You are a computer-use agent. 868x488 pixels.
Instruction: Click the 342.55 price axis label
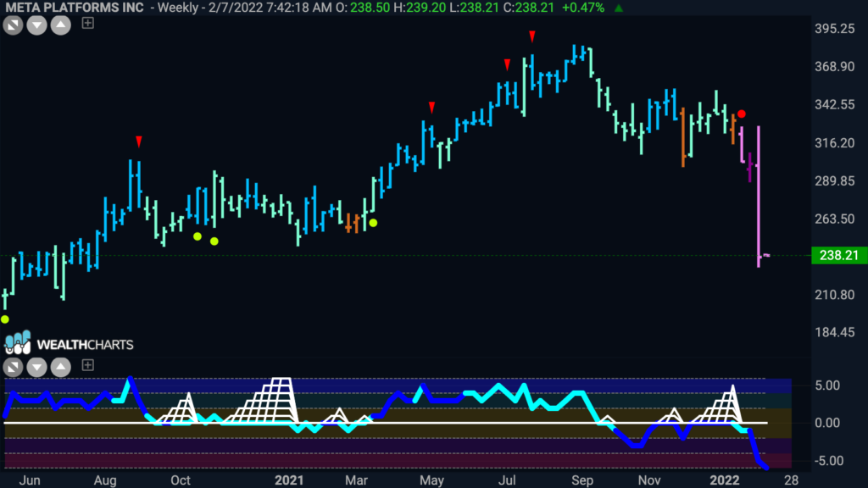(835, 104)
